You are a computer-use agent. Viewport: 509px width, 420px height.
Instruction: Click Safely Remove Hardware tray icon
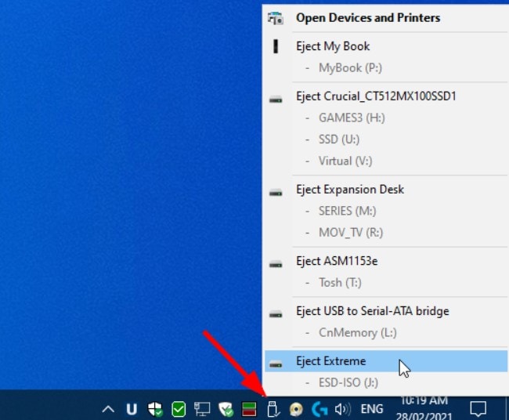pos(273,409)
